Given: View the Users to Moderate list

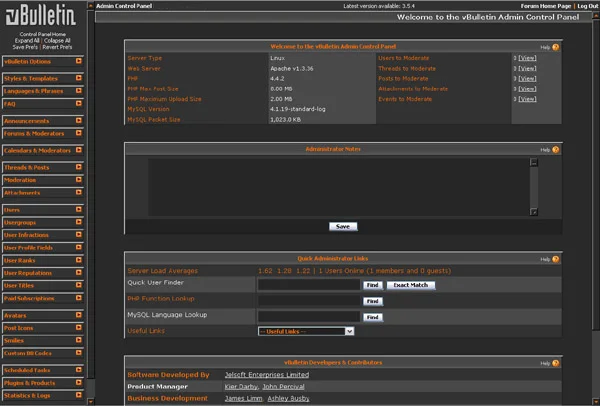Looking at the screenshot, I should pyautogui.click(x=526, y=59).
